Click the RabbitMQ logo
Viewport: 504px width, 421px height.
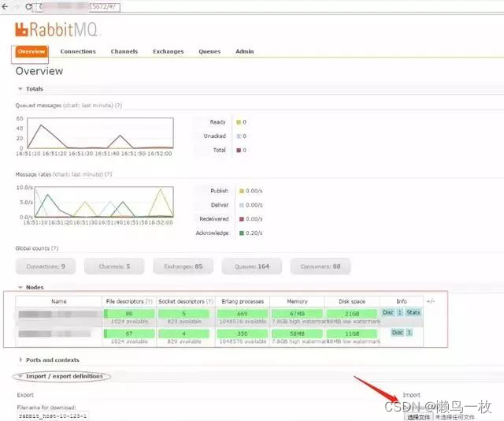click(x=56, y=29)
